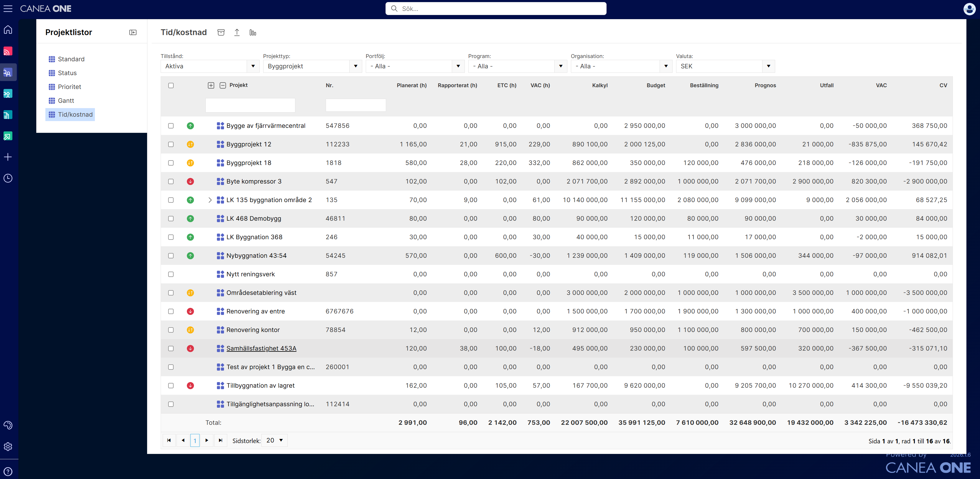Image resolution: width=980 pixels, height=479 pixels.
Task: Open the Valuta SEK dropdown
Action: (x=725, y=66)
